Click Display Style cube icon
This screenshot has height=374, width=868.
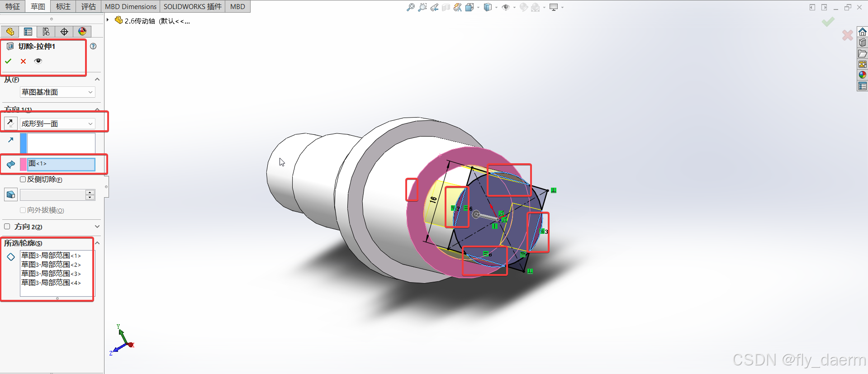(x=488, y=7)
